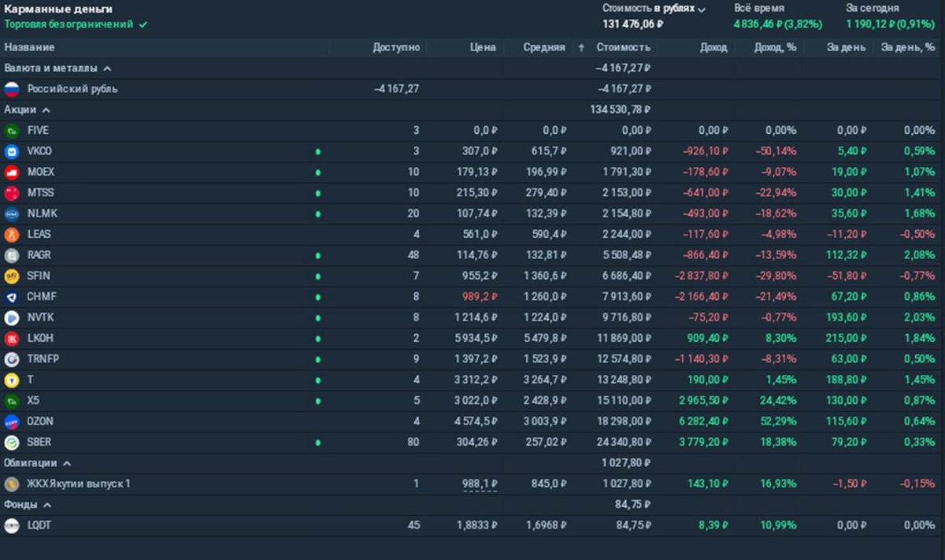Click the SBER ticker name
Image resolution: width=945 pixels, height=560 pixels.
pos(39,443)
